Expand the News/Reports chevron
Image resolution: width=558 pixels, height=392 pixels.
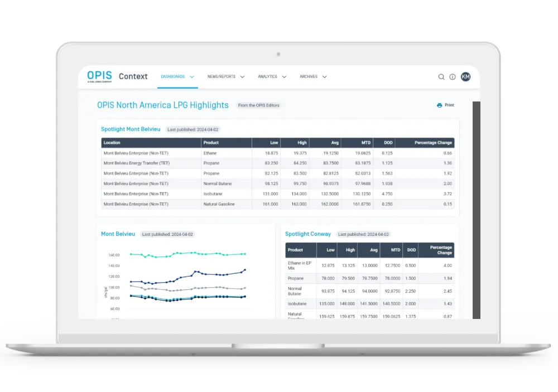tap(242, 77)
